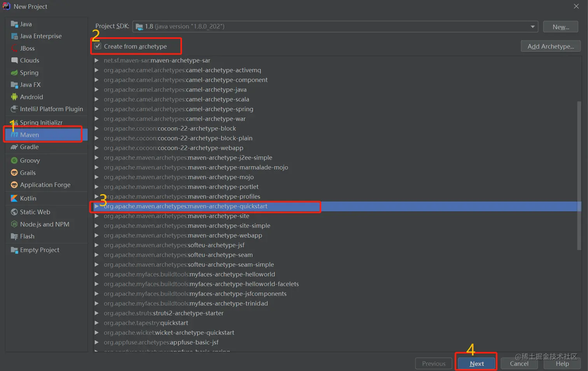Click the Kotlin logo icon

(x=14, y=198)
